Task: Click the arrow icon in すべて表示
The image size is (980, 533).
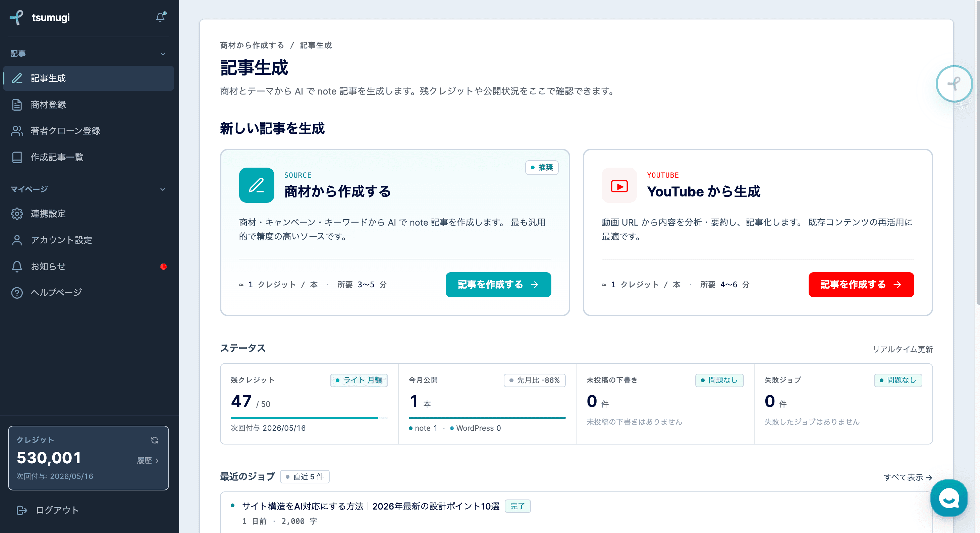Action: (x=929, y=477)
